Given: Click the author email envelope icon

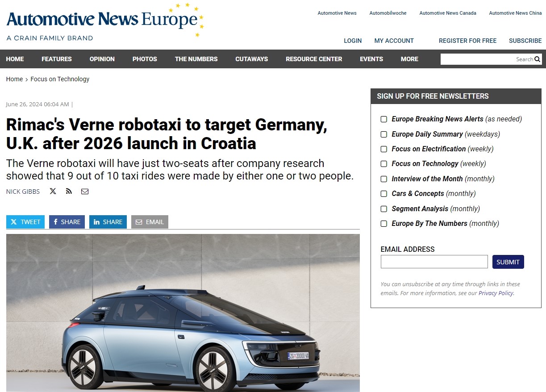Looking at the screenshot, I should coord(85,191).
